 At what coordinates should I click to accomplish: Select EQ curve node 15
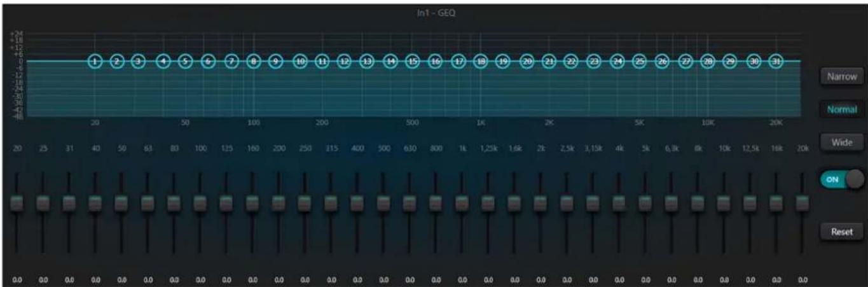click(413, 62)
